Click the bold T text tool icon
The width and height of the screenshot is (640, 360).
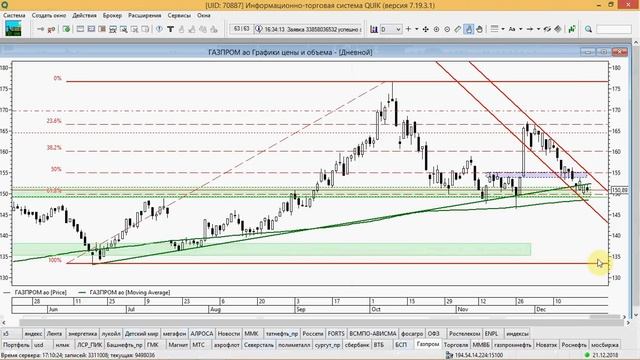pos(170,29)
